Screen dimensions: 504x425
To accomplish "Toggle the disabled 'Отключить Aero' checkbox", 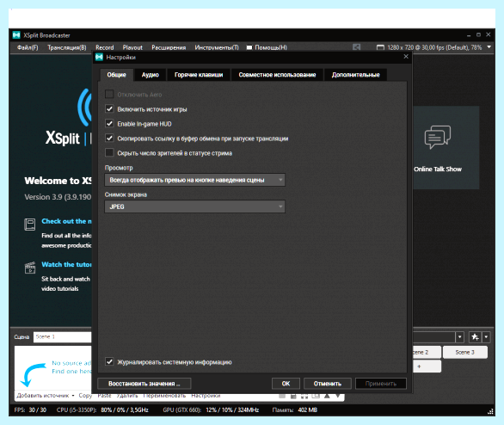I will (109, 94).
